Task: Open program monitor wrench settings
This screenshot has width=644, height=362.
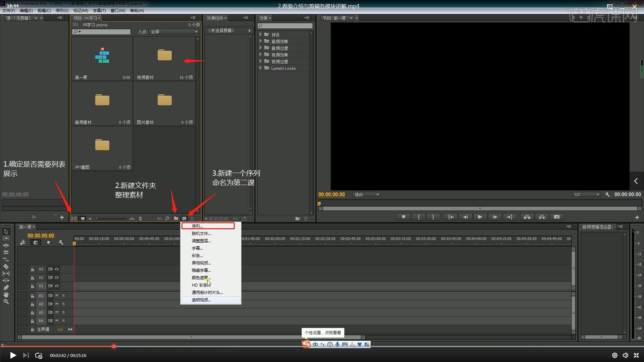Action: tap(607, 194)
